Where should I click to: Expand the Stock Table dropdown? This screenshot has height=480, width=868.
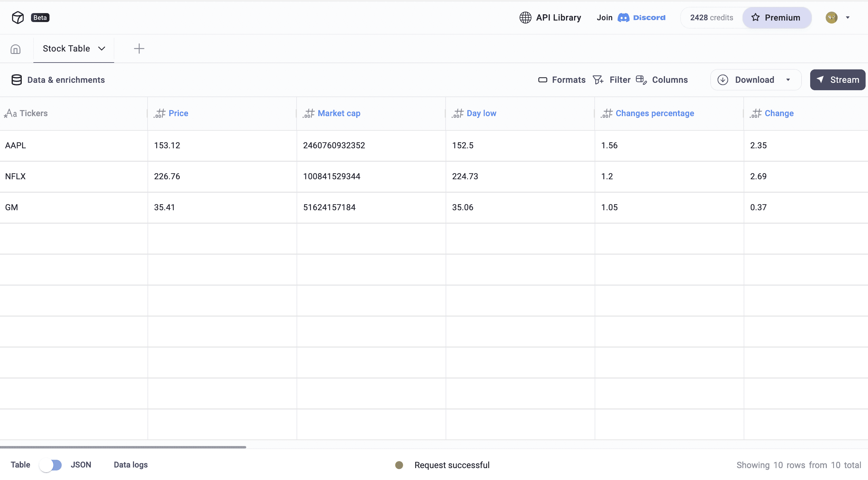102,49
